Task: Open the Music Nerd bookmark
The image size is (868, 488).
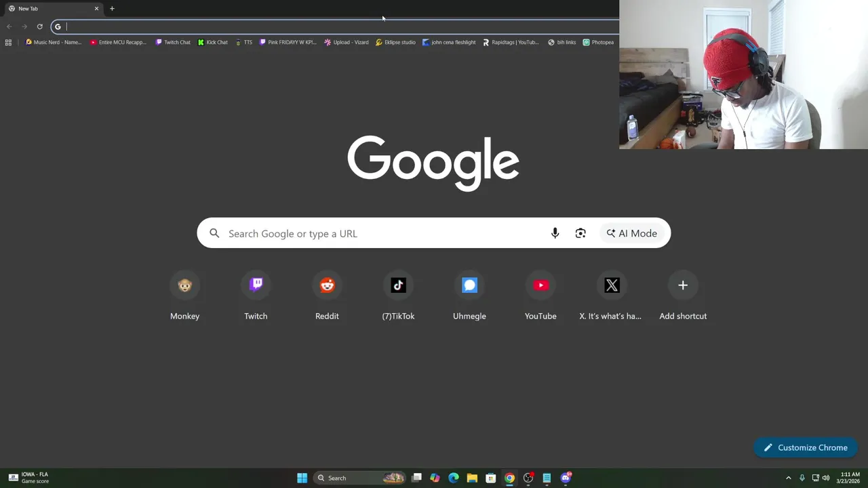Action: point(53,42)
